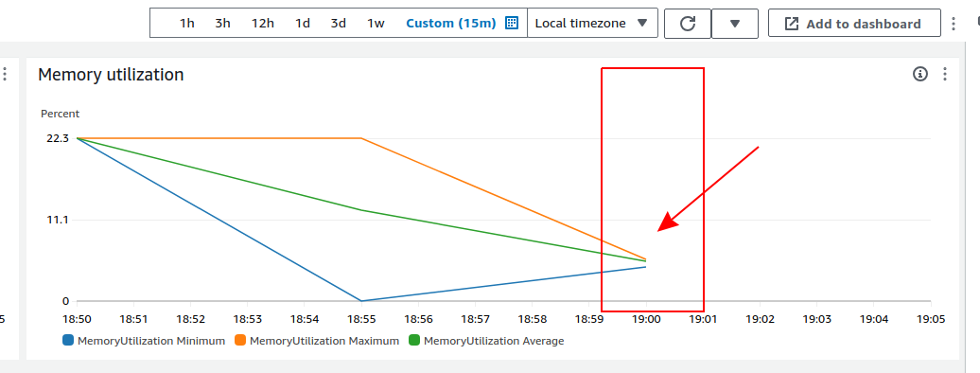Image resolution: width=980 pixels, height=373 pixels.
Task: Open the top toolbar more options menu
Action: [x=954, y=24]
